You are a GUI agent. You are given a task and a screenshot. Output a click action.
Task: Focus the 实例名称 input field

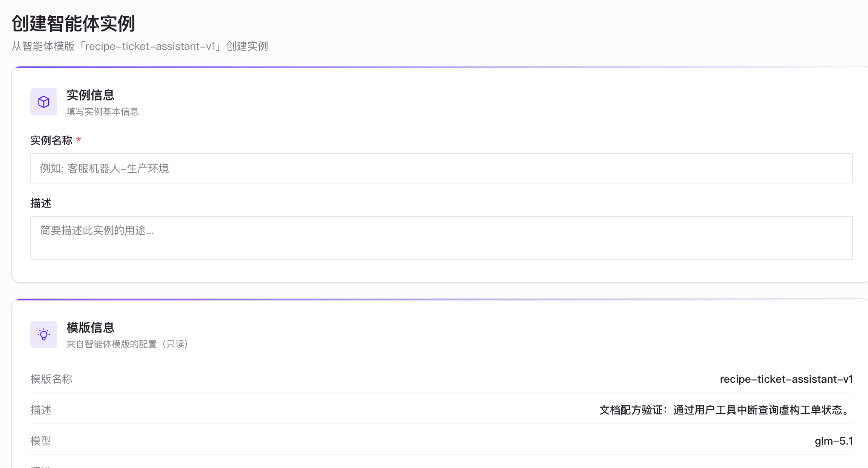coord(441,168)
